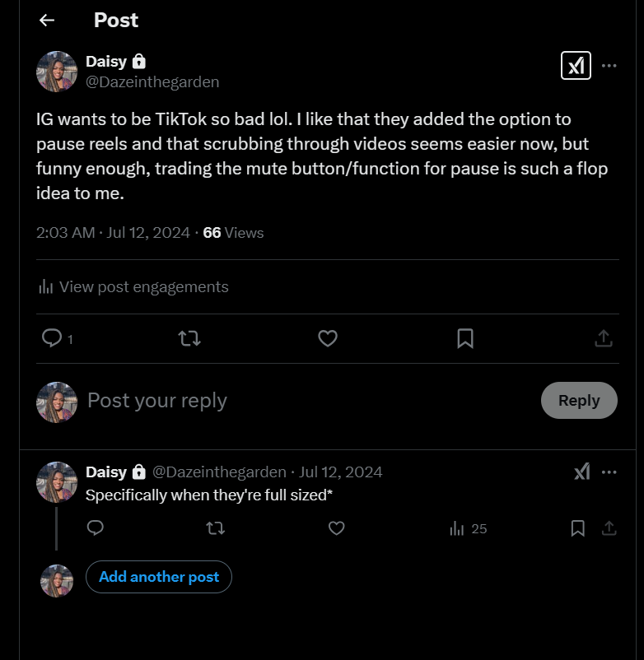
Task: Expand more options on reply post
Action: pyautogui.click(x=609, y=472)
